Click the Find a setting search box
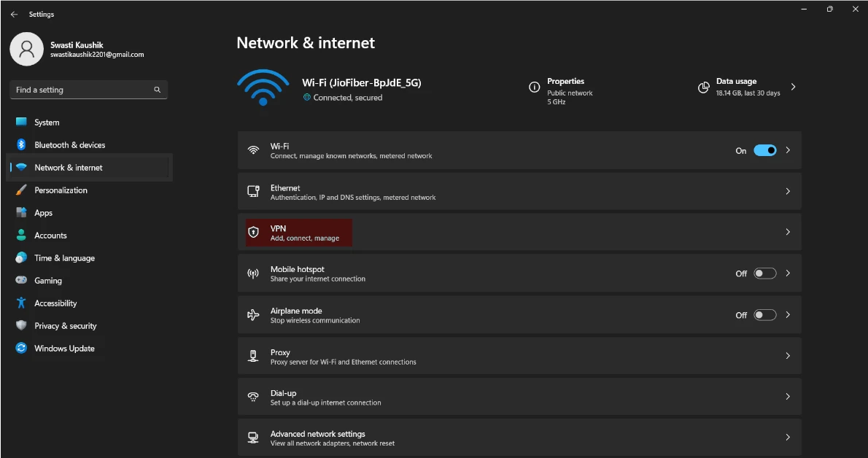Image resolution: width=868 pixels, height=458 pixels. pos(80,90)
